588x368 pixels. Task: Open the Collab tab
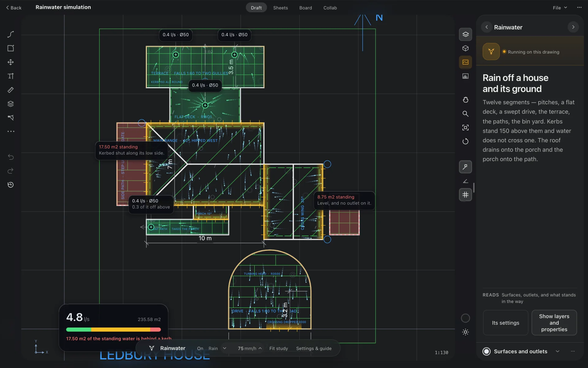(330, 8)
